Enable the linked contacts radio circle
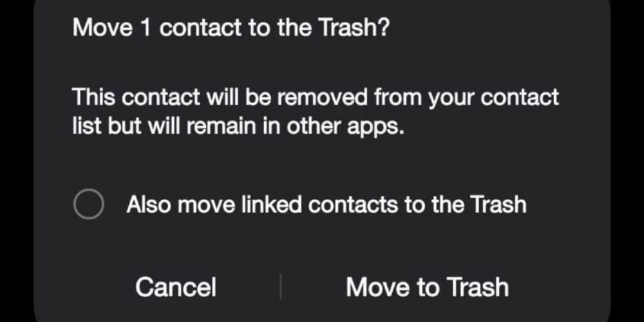Image resolution: width=644 pixels, height=322 pixels. pos(88,205)
